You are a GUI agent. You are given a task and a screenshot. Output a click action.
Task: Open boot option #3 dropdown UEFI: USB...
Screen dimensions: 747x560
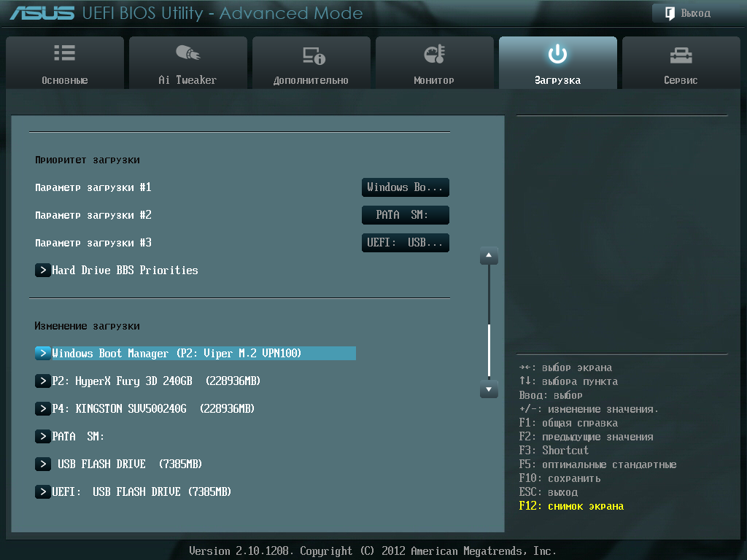(406, 242)
